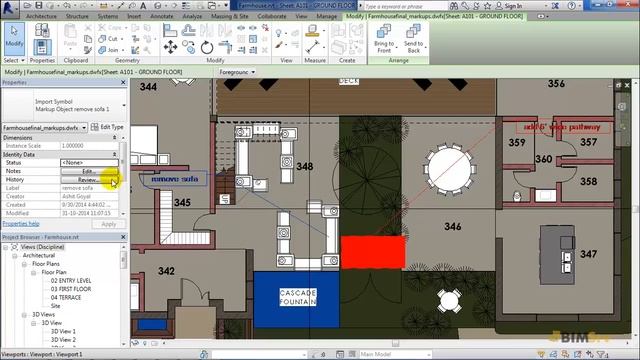Click the Help question mark icon

pos(571,6)
